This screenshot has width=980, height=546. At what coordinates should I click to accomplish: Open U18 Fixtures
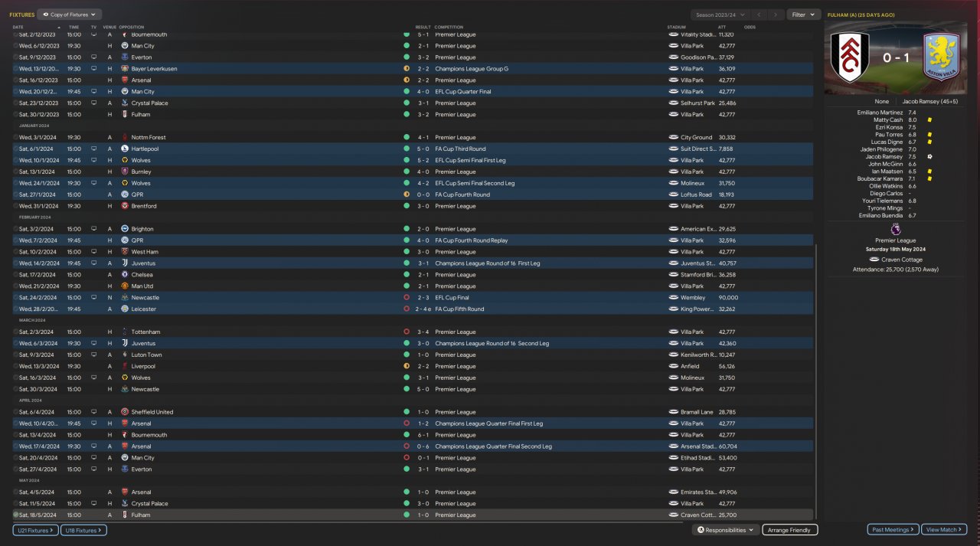83,530
